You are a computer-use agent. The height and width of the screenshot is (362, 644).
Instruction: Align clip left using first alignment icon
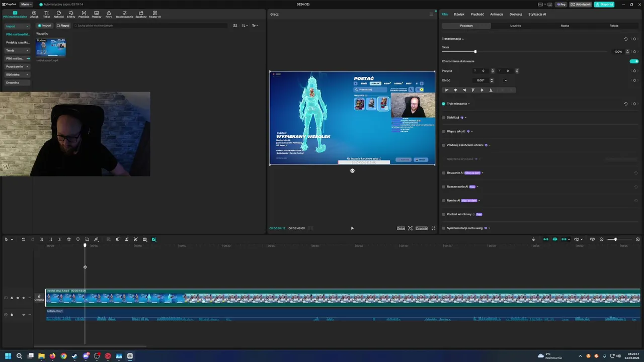pos(446,90)
